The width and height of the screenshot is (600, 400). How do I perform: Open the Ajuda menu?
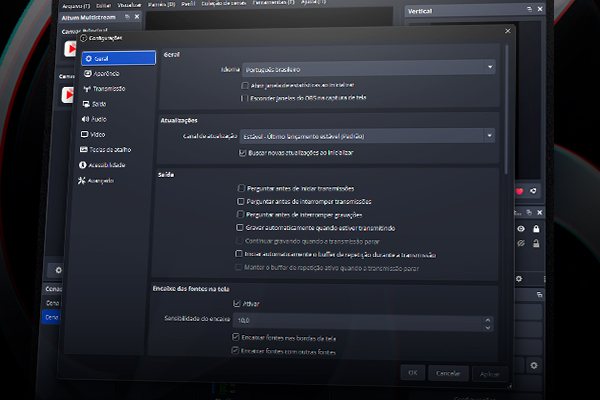point(313,2)
